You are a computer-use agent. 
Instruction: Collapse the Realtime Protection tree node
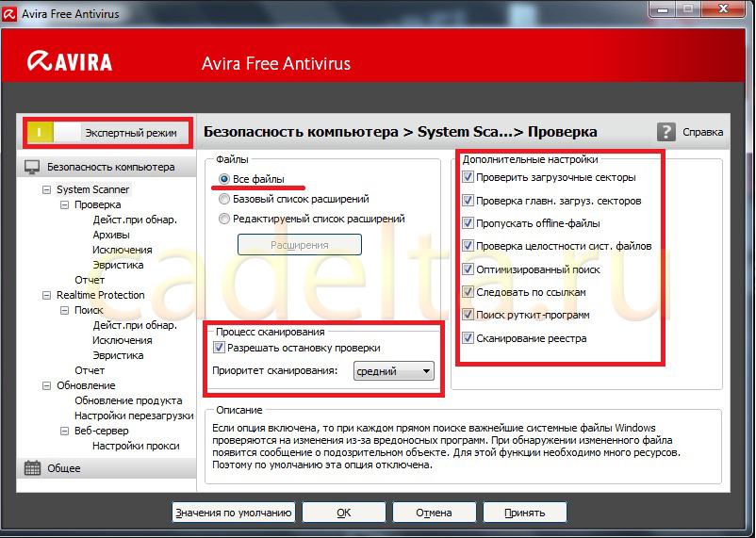tap(46, 295)
